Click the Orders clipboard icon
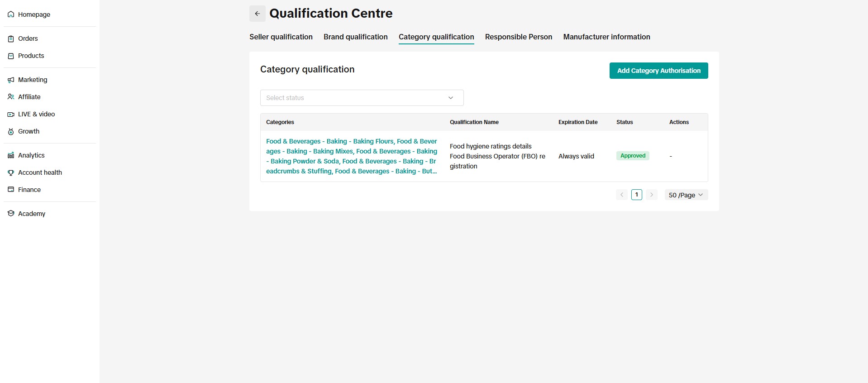This screenshot has width=868, height=383. coord(11,39)
